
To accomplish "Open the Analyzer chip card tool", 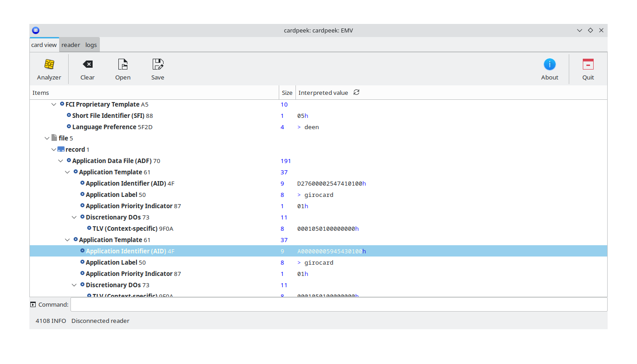I will (x=49, y=65).
